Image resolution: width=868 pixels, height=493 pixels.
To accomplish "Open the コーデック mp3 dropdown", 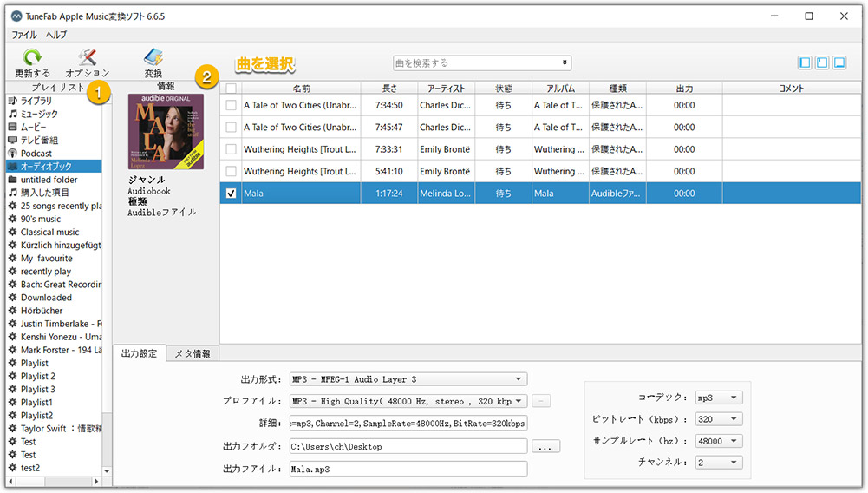I will [719, 398].
